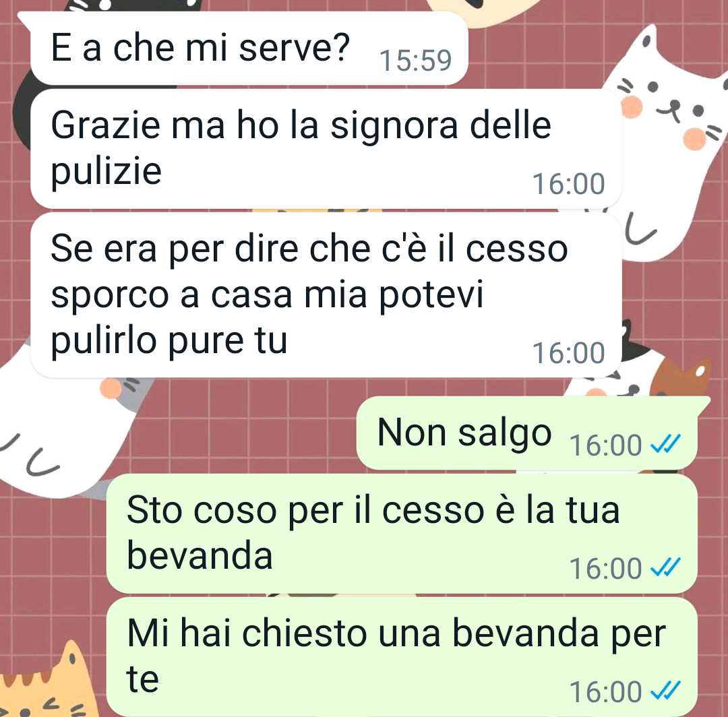Tap the 'Sto coso per il cesso' message
The height and width of the screenshot is (717, 728).
coord(402,533)
